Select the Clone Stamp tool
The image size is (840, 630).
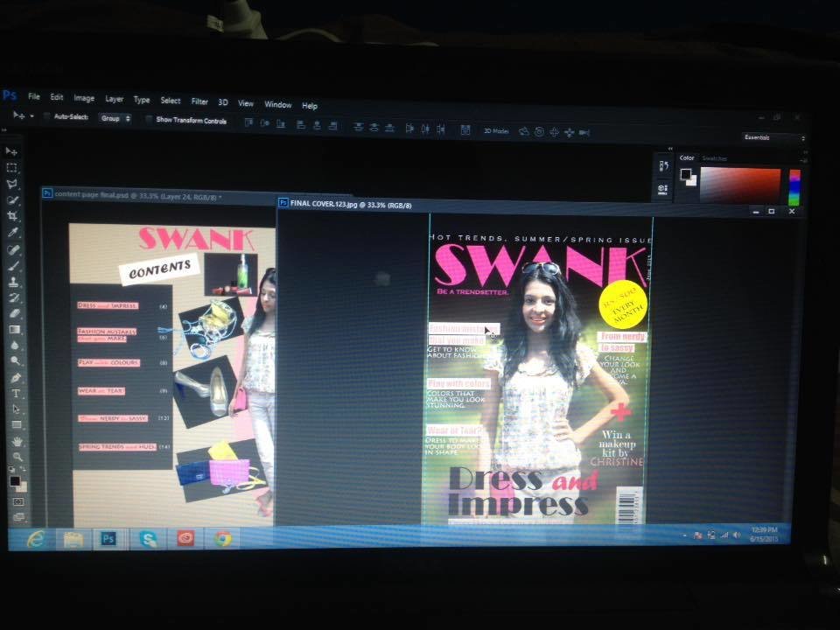[x=14, y=281]
